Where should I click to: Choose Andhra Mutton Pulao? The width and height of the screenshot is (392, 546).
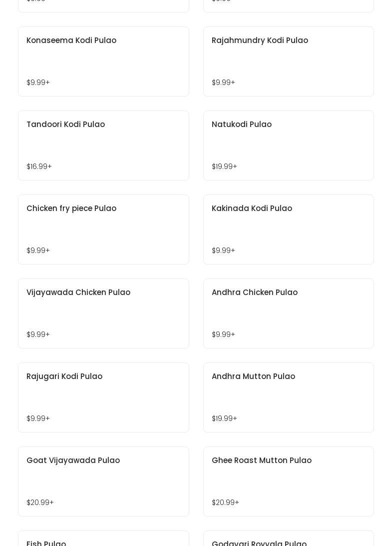288,397
